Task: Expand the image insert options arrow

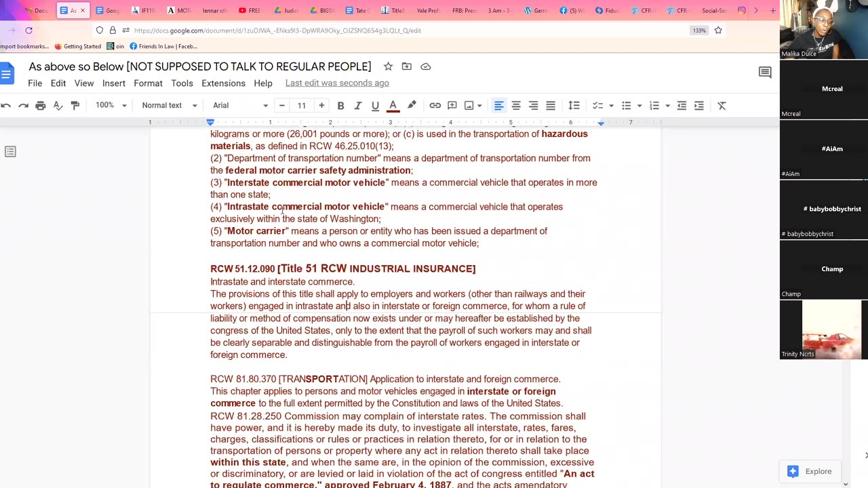Action: tap(479, 105)
